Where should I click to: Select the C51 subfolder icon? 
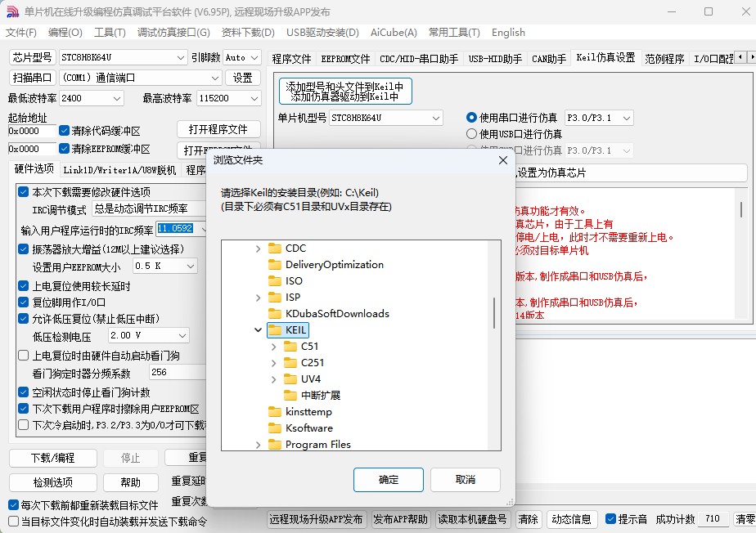[x=290, y=347]
